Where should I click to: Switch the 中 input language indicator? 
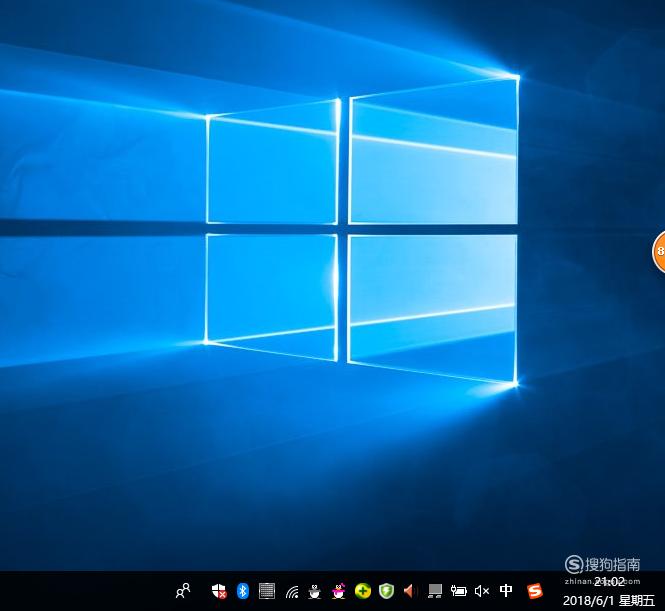coord(506,590)
